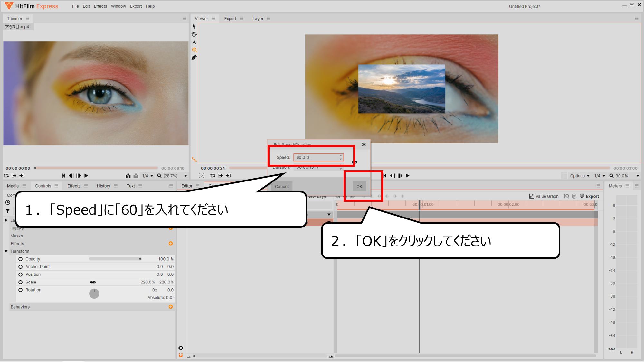Viewport: 644px width, 362px height.
Task: Open Trimmer resolution 1/4 dropdown
Action: point(147,176)
